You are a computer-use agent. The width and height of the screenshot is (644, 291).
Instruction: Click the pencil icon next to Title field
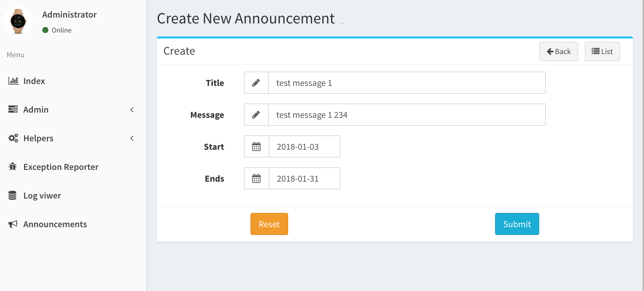[256, 83]
